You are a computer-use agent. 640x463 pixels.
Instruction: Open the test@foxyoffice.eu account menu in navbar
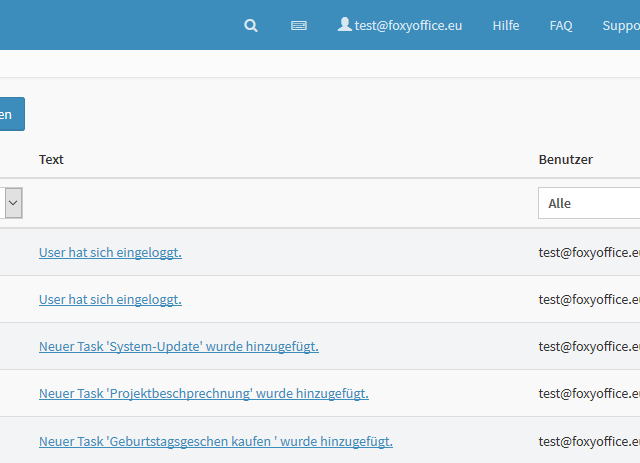tap(408, 25)
